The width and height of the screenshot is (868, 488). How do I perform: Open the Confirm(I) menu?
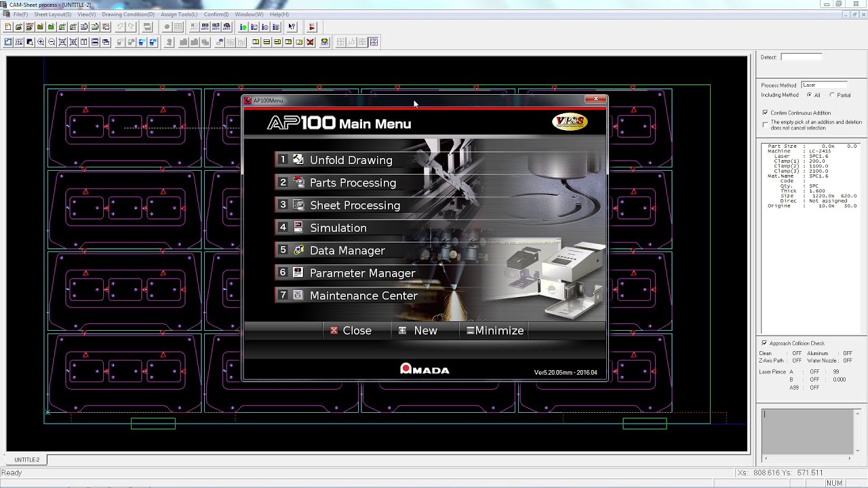tap(216, 14)
